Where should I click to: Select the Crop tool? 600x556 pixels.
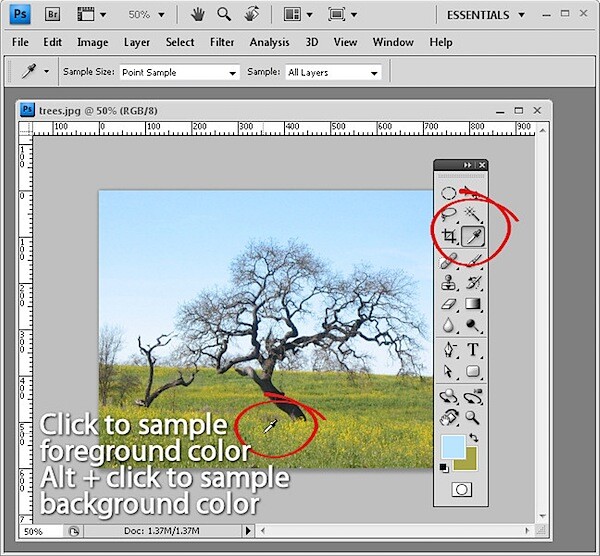[449, 236]
